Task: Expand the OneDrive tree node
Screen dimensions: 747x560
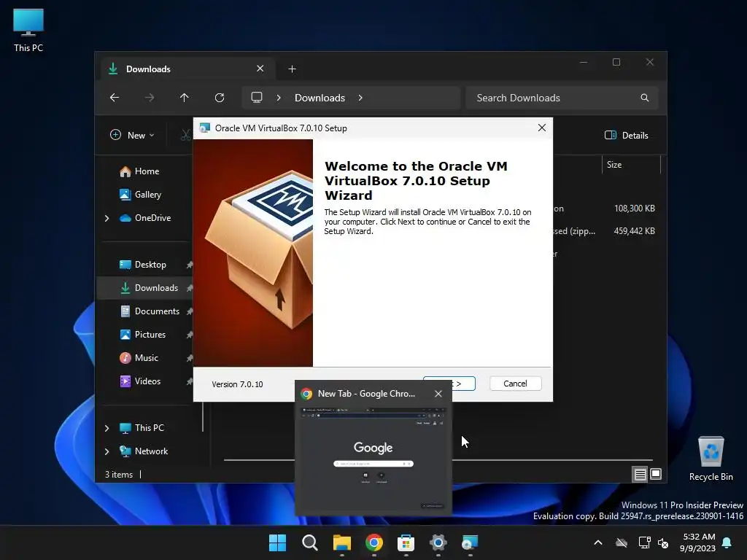Action: click(x=107, y=218)
